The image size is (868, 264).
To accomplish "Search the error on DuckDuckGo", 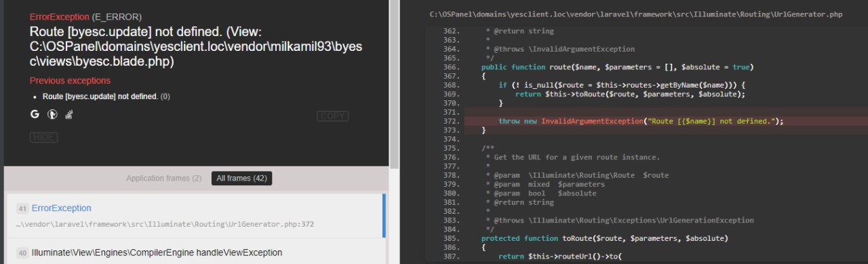I will pos(52,115).
